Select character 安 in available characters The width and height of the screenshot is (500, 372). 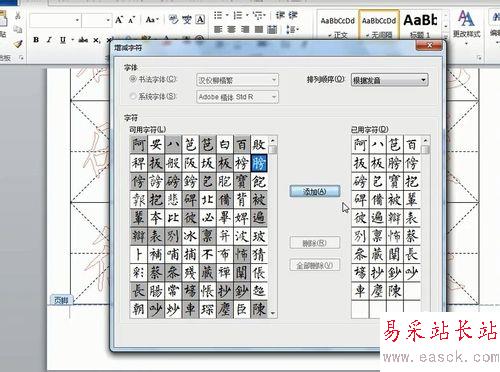[x=156, y=145]
